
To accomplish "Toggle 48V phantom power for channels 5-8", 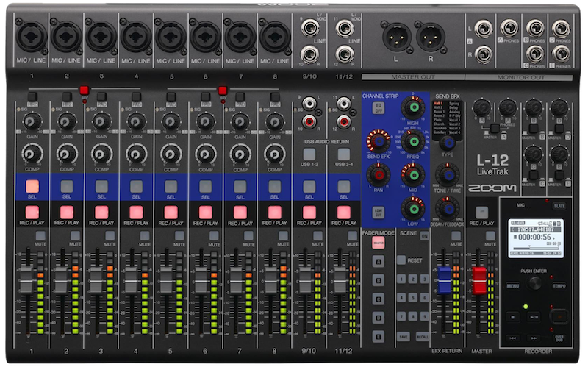I will pos(223,90).
